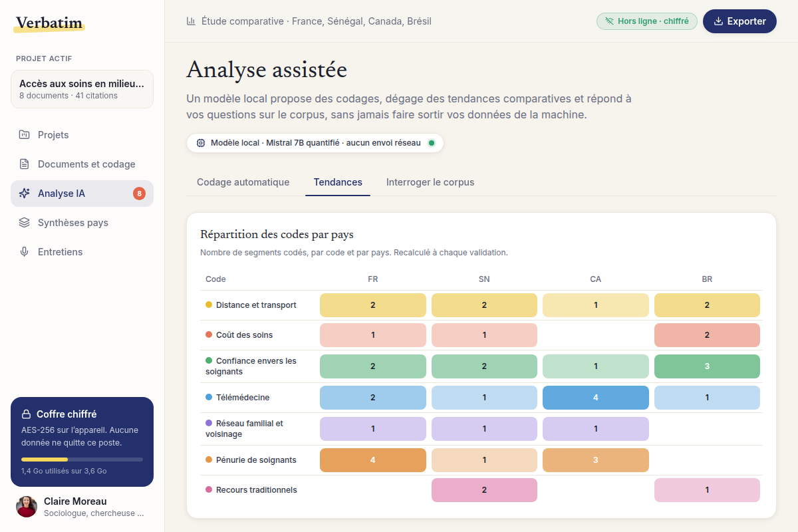Click the Entretiens microphone icon
Screen dimensions: 798x532
coord(25,252)
